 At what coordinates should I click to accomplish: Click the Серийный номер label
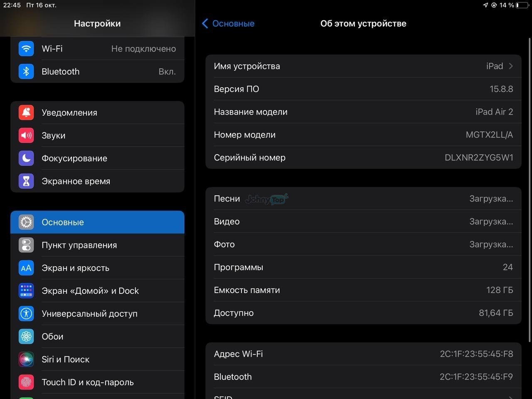click(x=250, y=158)
